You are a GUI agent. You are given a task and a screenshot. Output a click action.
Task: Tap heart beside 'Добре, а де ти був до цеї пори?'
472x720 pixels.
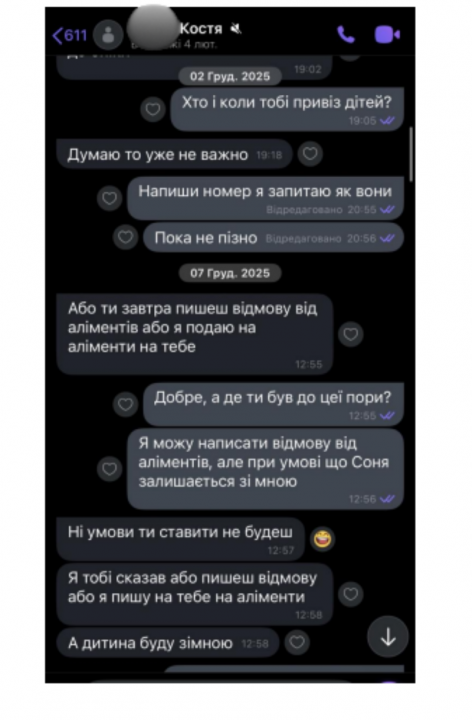[125, 405]
